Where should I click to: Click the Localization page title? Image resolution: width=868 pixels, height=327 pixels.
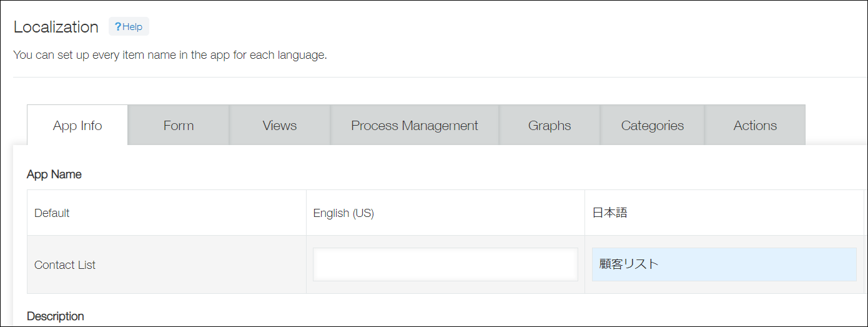(x=56, y=28)
